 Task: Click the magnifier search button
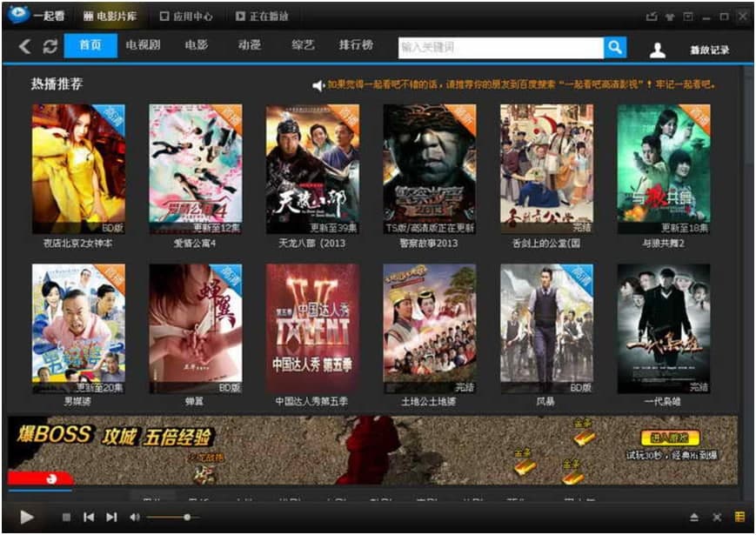(615, 47)
